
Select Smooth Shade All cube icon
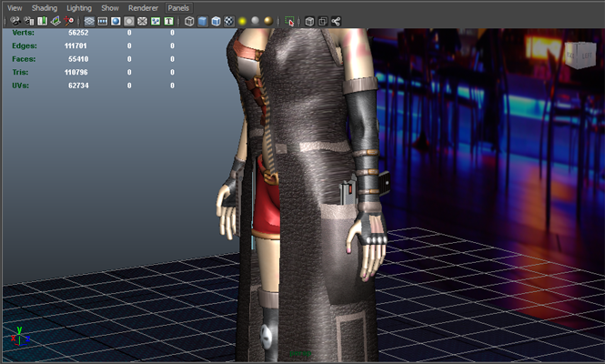[x=203, y=21]
